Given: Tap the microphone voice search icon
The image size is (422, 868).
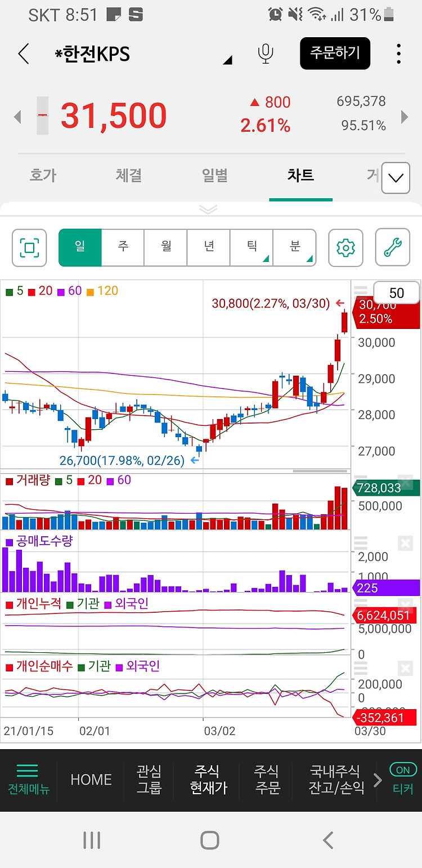Looking at the screenshot, I should click(x=266, y=54).
